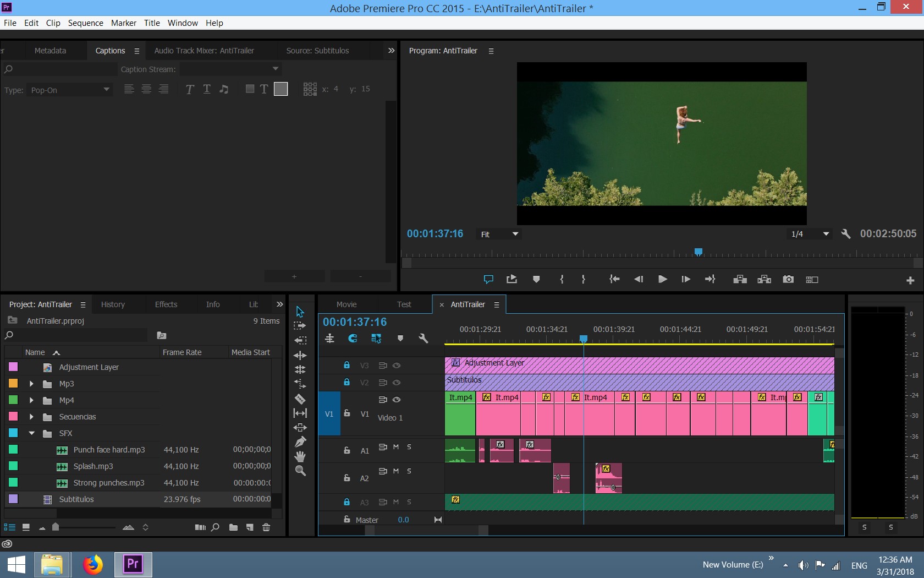Select the Razor tool

300,399
